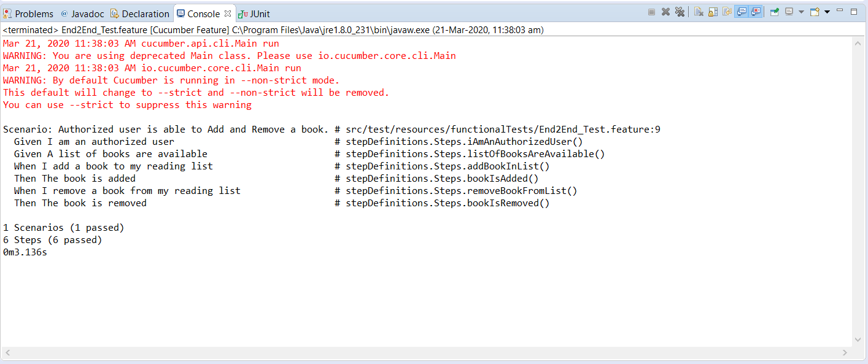Remove all terminated launches
Image resolution: width=868 pixels, height=364 pixels.
(680, 11)
